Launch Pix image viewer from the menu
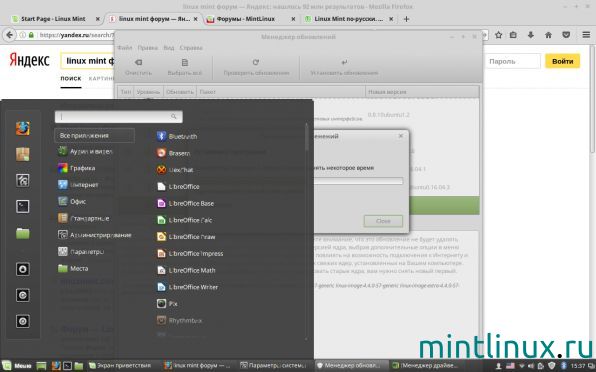 pos(167,304)
